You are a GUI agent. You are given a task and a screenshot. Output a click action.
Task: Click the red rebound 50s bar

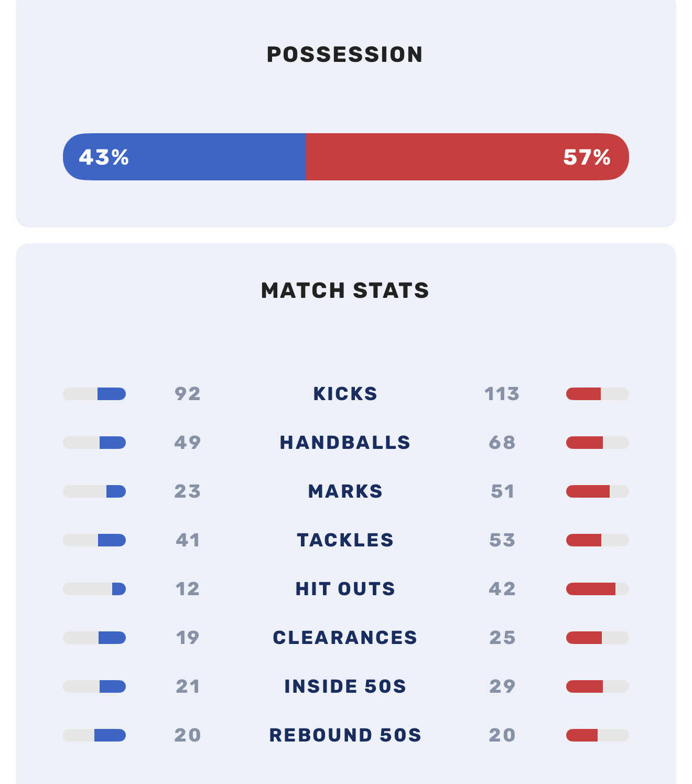[582, 735]
